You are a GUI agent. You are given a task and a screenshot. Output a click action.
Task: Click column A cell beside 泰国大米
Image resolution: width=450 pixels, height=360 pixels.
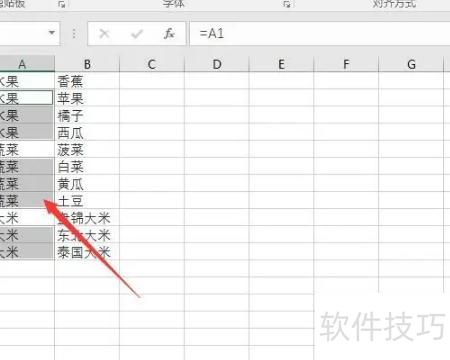27,252
